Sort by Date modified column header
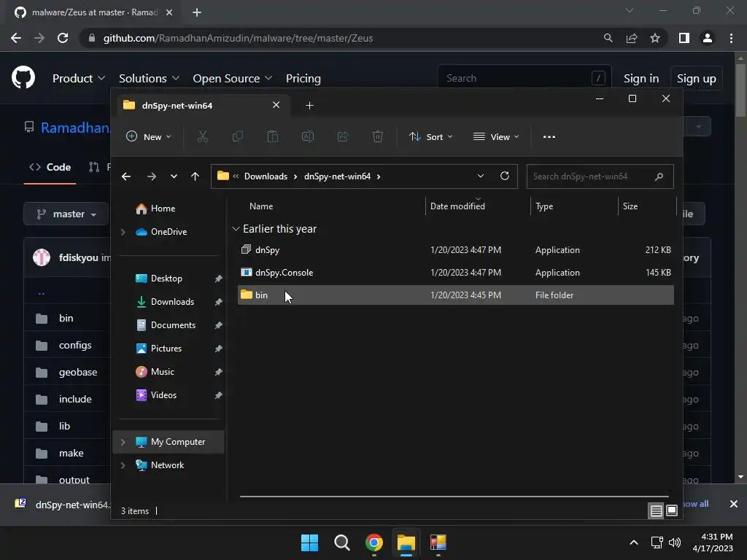 pos(457,206)
